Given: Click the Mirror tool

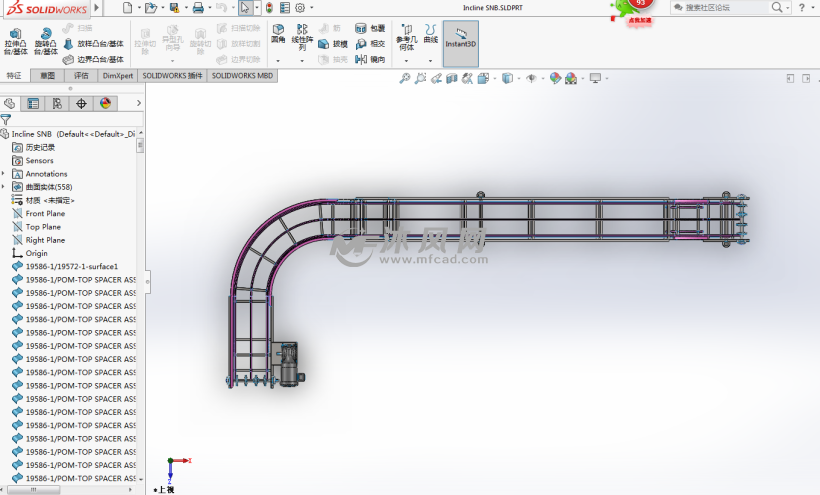Looking at the screenshot, I should click(370, 60).
